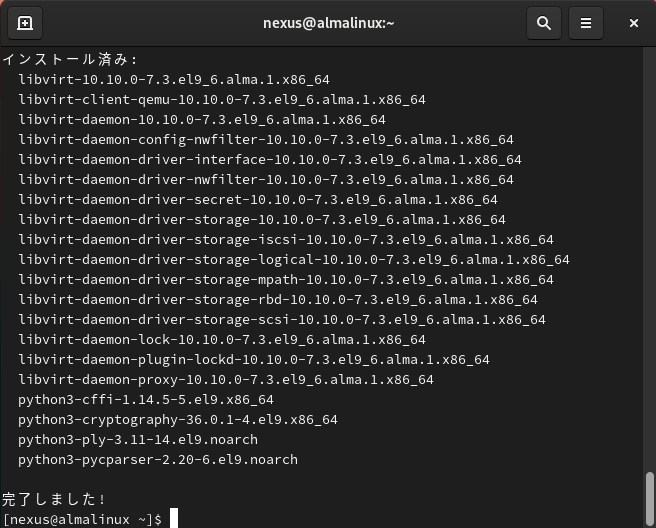Click the libvirt-daemon-driver-secret line
Image resolution: width=656 pixels, height=528 pixels.
tap(257, 199)
